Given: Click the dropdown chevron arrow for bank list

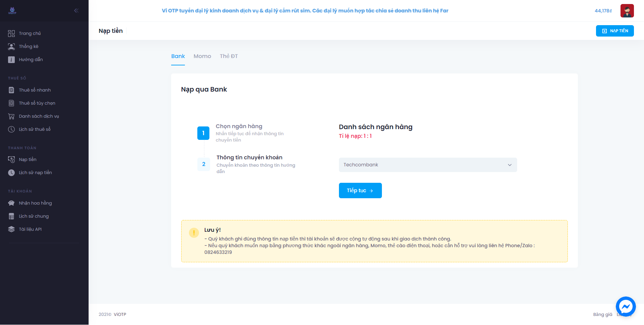Looking at the screenshot, I should pos(509,165).
